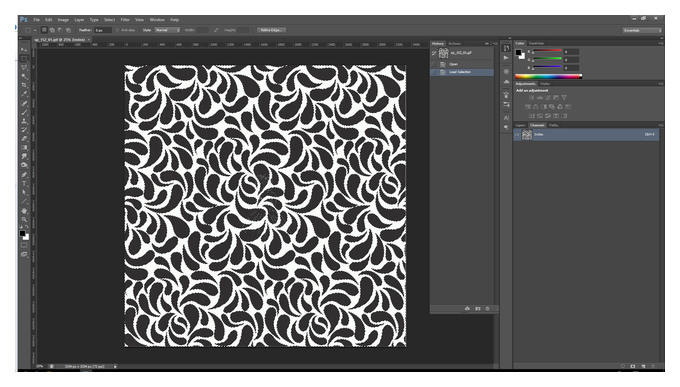
Task: Expand status bar info arrow
Action: click(x=115, y=367)
